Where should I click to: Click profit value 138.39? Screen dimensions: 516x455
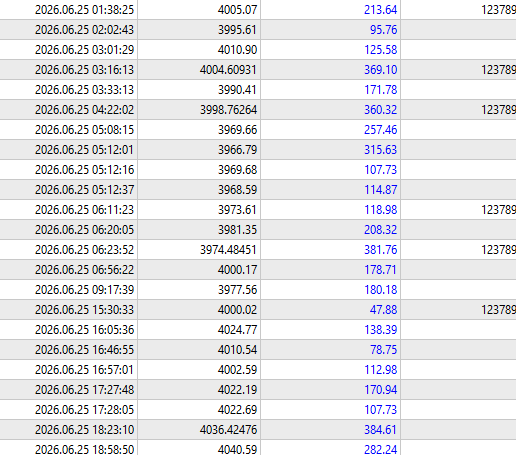[x=380, y=330]
